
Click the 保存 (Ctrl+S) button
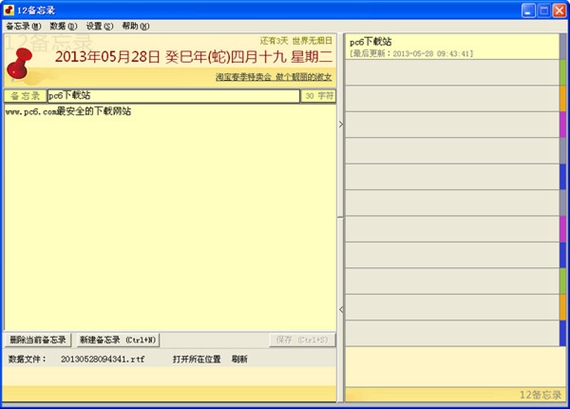coord(302,340)
